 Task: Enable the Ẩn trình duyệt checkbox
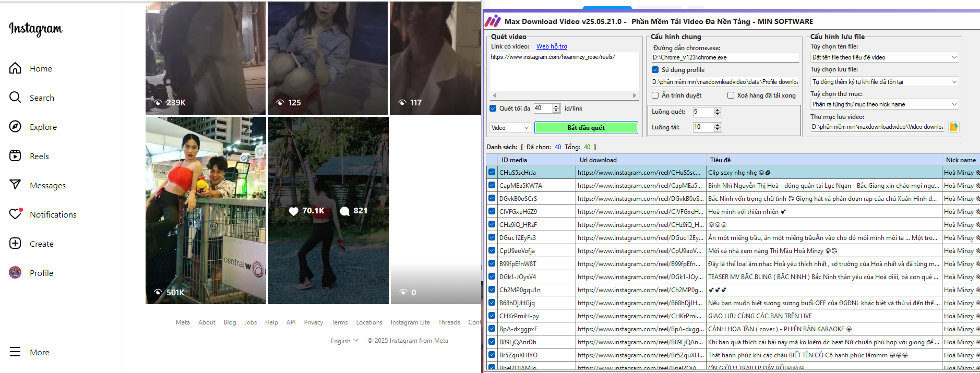point(655,95)
